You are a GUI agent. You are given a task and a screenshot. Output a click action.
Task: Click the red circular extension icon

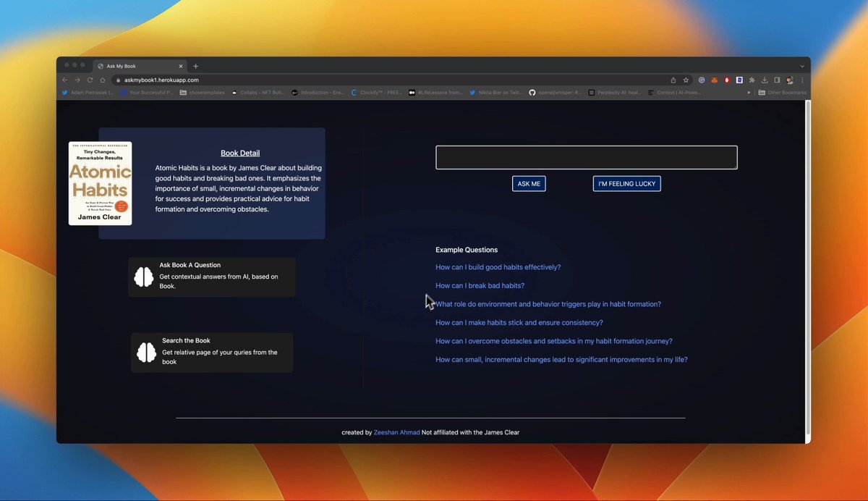click(727, 80)
